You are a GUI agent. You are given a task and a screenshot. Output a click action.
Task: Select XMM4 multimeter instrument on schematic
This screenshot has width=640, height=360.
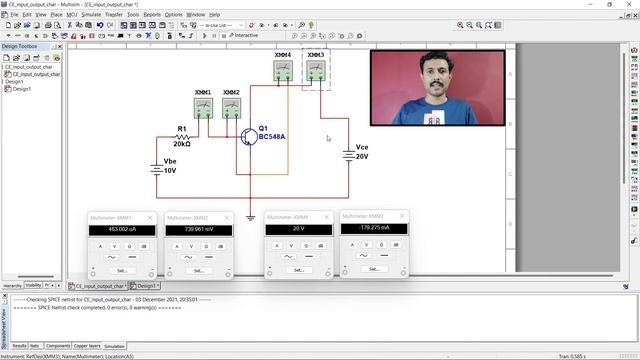pos(283,71)
